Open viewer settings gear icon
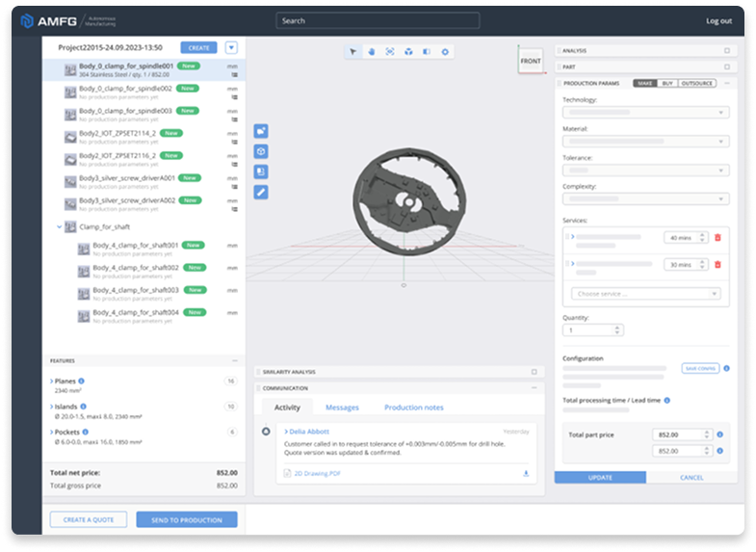756x552 pixels. pyautogui.click(x=445, y=52)
